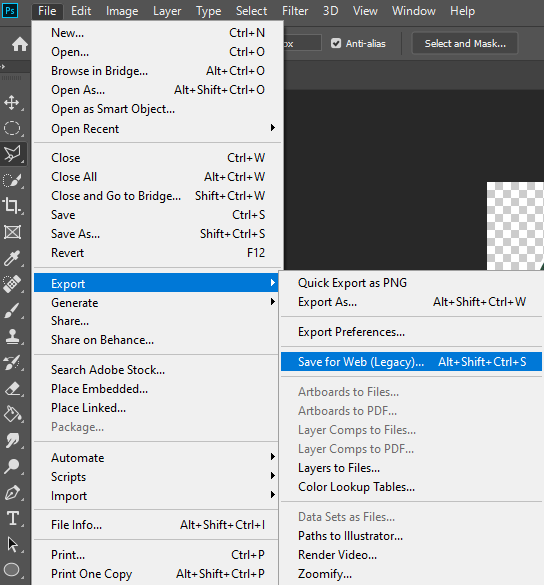Select the Smudge tool
The width and height of the screenshot is (544, 585).
(12, 440)
